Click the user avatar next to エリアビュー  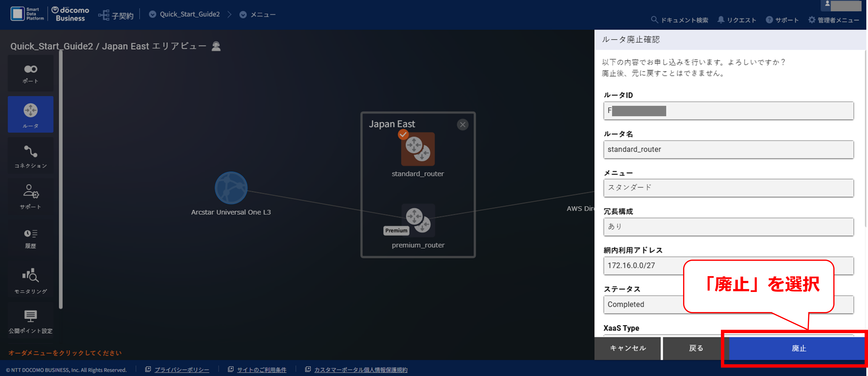pos(216,46)
